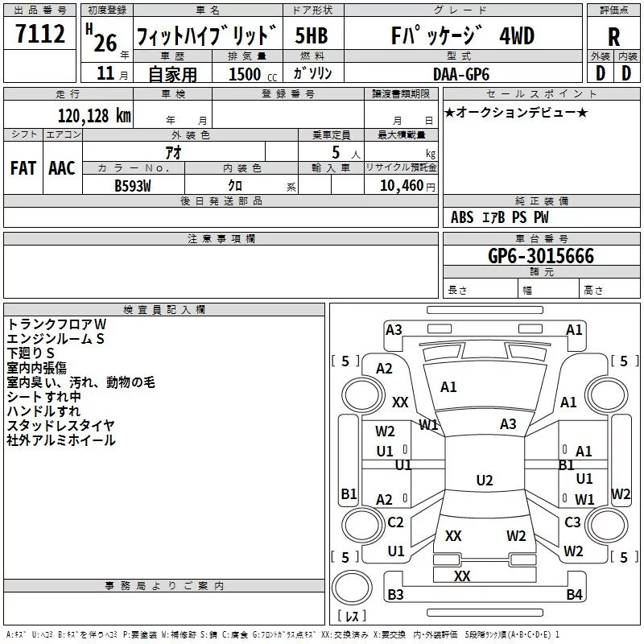
Task: Select the [レス] spare tire label
Action: click(352, 616)
